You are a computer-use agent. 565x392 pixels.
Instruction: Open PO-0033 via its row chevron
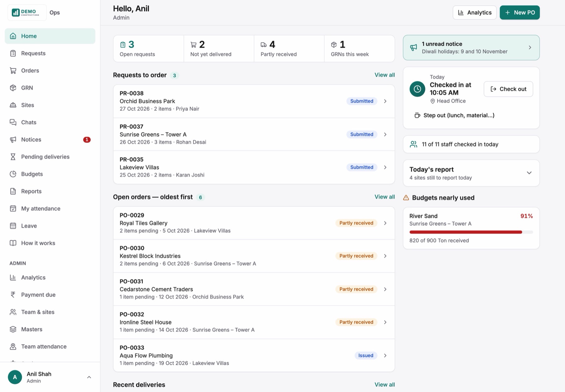coord(385,356)
